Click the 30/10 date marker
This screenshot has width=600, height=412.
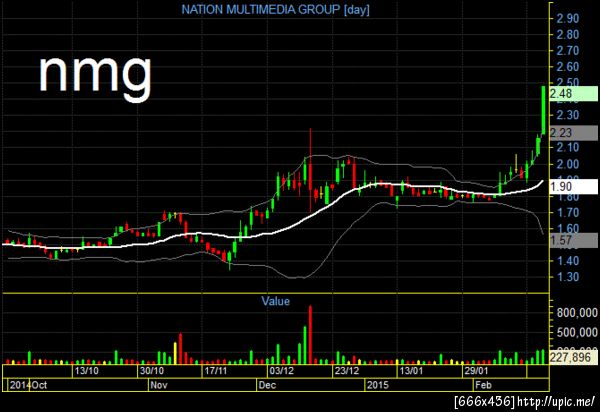coord(152,371)
